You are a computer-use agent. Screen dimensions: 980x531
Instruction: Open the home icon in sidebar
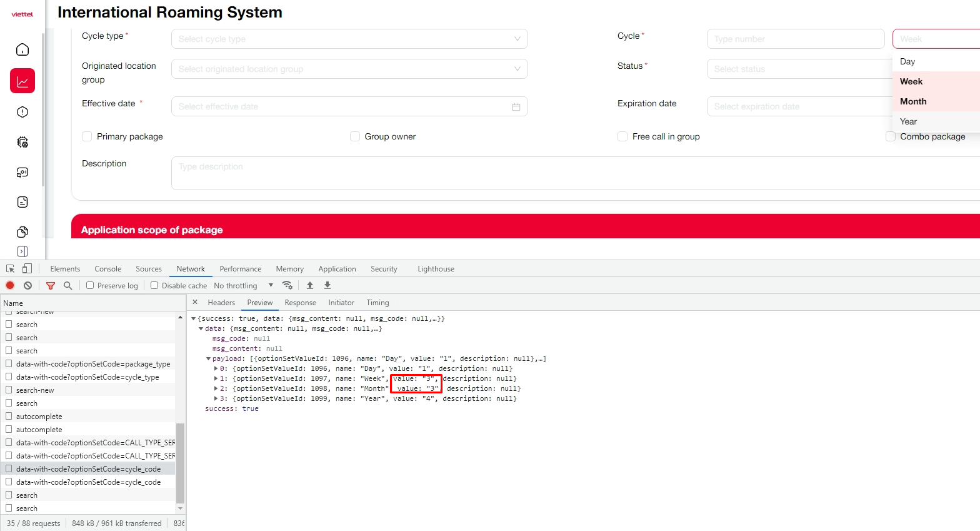click(22, 50)
